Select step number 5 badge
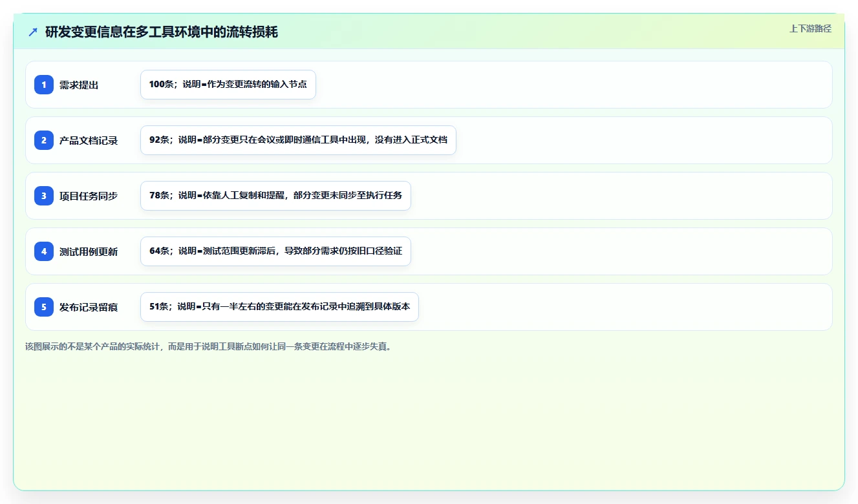The height and width of the screenshot is (504, 858). (x=44, y=307)
